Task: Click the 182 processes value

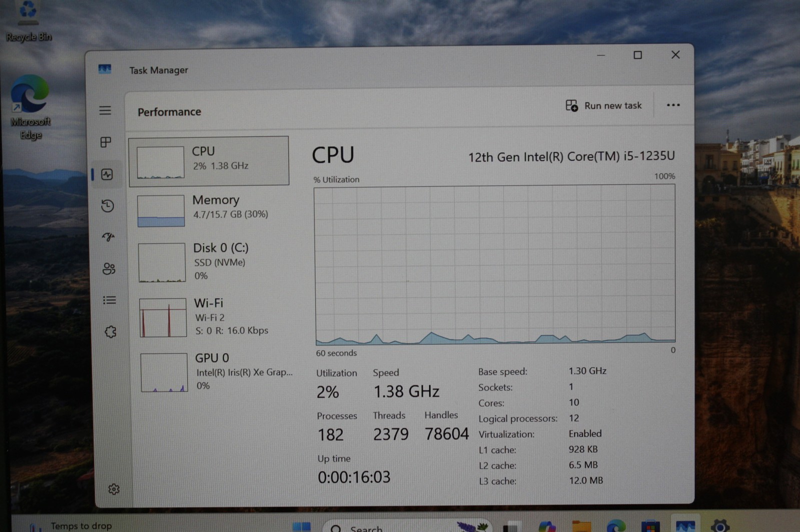Action: (330, 435)
